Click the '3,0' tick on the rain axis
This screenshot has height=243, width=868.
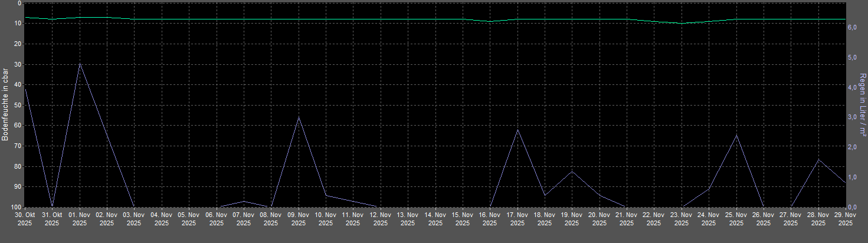851,117
